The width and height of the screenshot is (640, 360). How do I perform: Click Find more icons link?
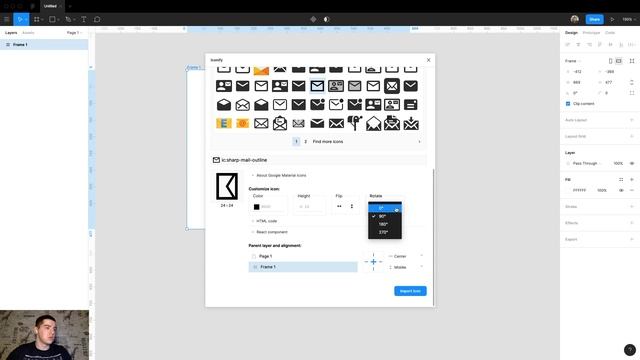328,142
